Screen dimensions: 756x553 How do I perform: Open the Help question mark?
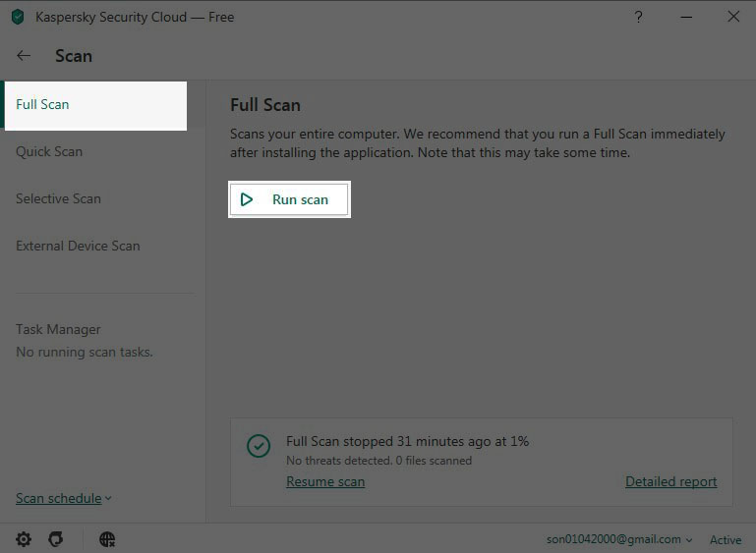(x=638, y=18)
